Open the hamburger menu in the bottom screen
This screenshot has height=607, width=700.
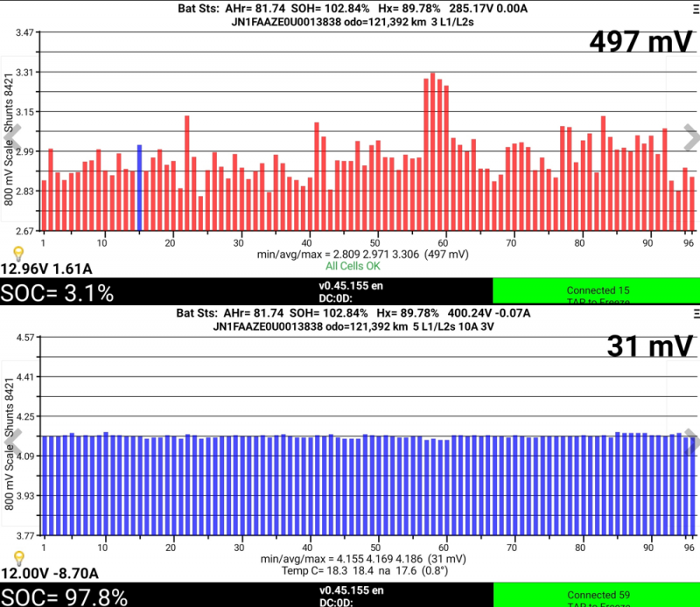(696, 314)
